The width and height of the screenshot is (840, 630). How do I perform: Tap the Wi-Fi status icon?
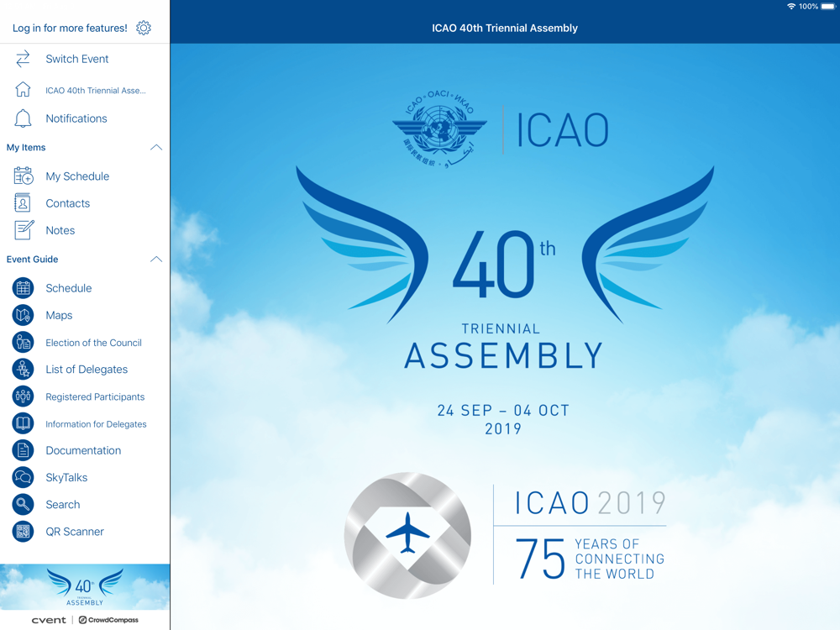click(x=790, y=7)
